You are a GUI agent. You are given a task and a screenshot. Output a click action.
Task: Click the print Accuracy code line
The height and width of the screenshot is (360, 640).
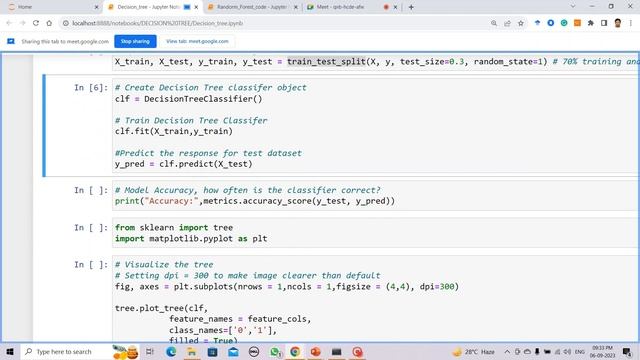tap(255, 201)
